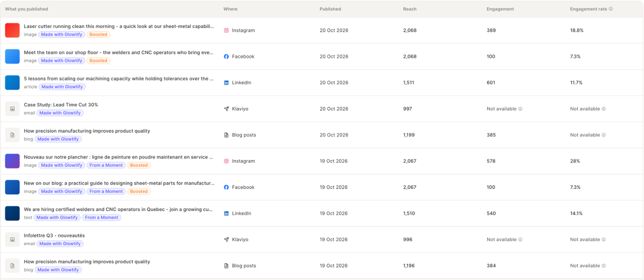Click the document placeholder icon of the 19 Oct blog post
This screenshot has width=644, height=280.
12,266
